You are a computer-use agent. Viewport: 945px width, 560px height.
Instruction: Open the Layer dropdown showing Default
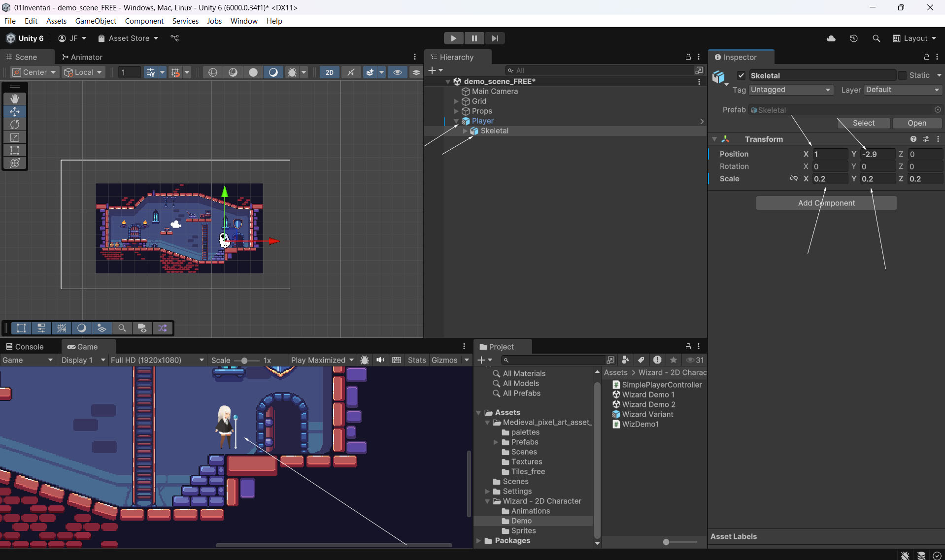click(903, 90)
